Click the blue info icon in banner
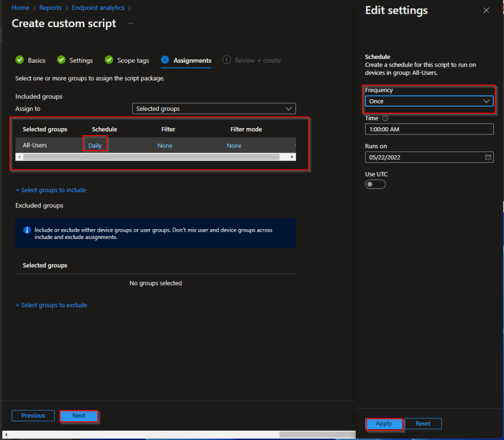 point(27,230)
